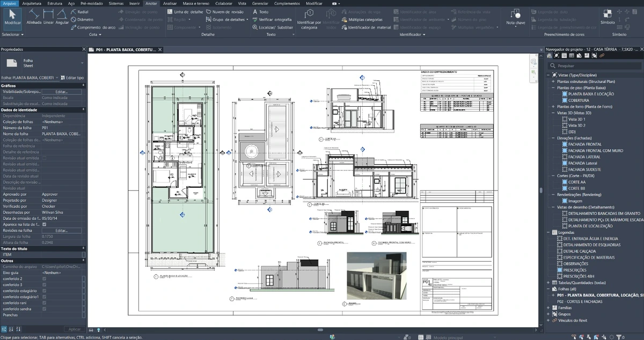Toggle Revisão atual emitida checkbox
This screenshot has height=340, width=644.
click(x=45, y=158)
